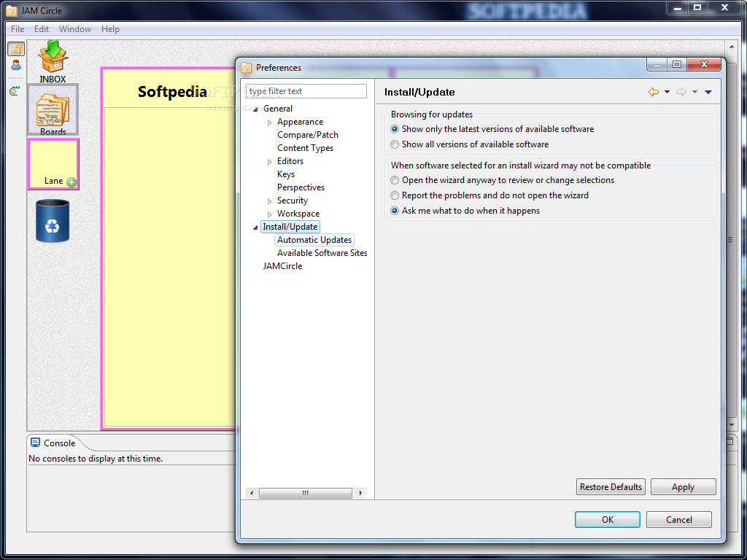The width and height of the screenshot is (747, 560).
Task: Open the user perspective icon in sidebar
Action: click(x=16, y=65)
